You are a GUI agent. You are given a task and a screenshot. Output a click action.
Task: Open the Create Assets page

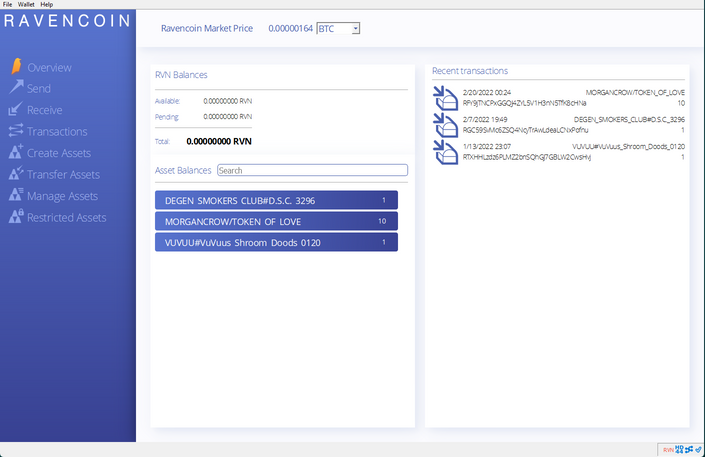click(59, 153)
